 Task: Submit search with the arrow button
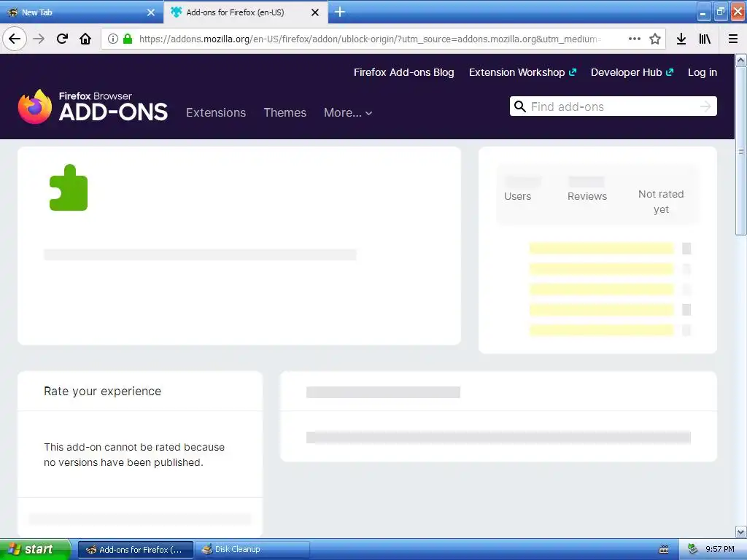pos(705,106)
